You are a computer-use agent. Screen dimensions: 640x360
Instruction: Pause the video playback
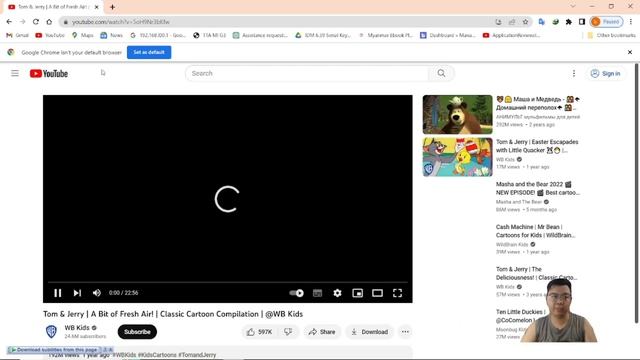[58, 293]
